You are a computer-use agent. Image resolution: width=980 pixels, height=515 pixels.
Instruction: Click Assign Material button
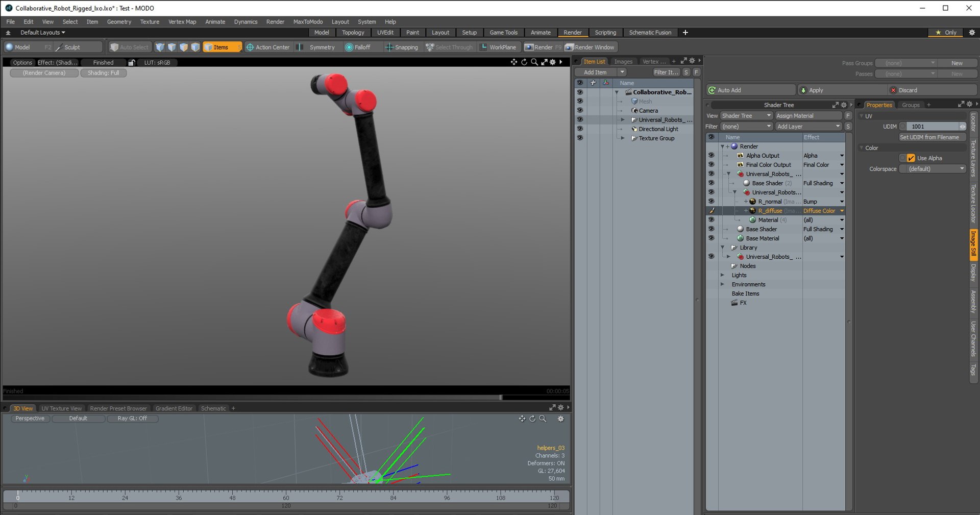tap(808, 115)
